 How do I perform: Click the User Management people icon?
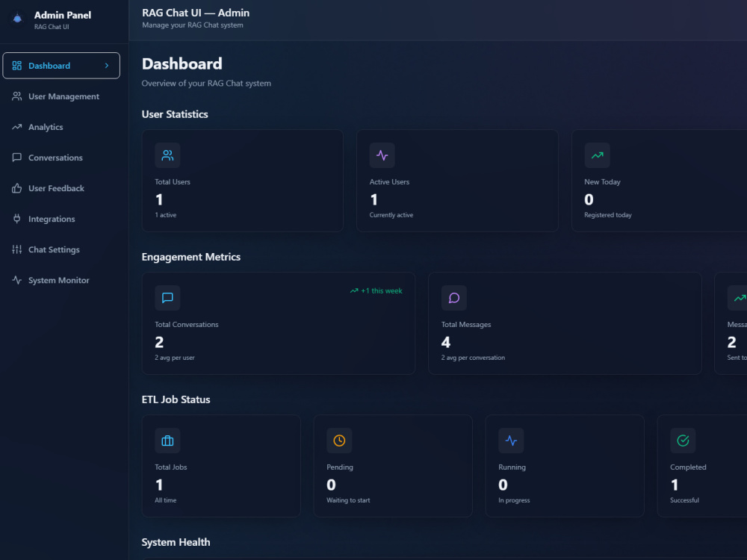[x=16, y=96]
